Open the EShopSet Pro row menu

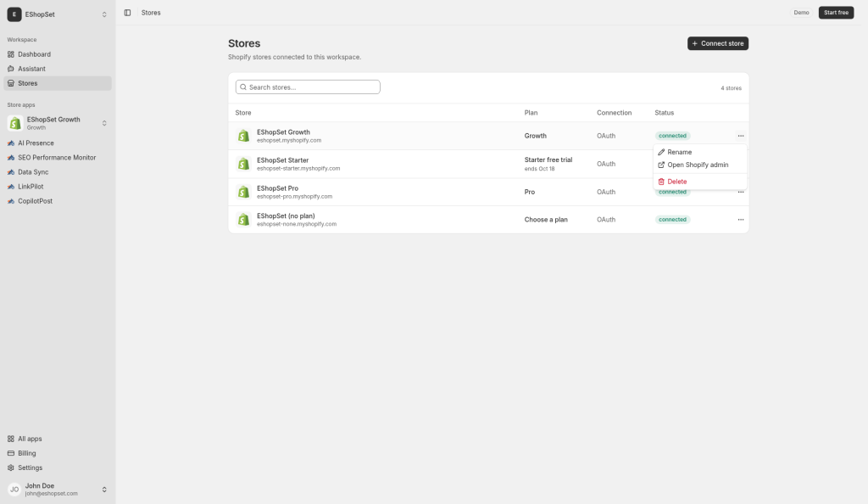point(741,193)
